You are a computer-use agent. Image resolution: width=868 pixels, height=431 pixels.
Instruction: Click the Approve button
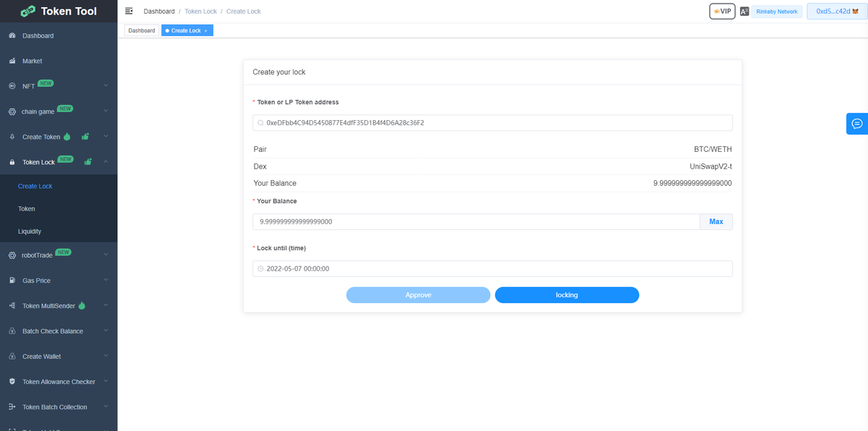[x=418, y=295]
